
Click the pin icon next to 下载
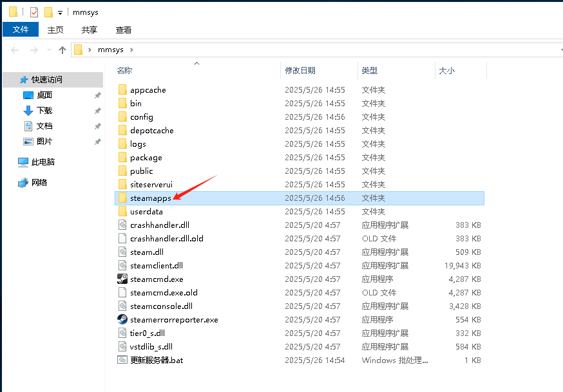(98, 111)
